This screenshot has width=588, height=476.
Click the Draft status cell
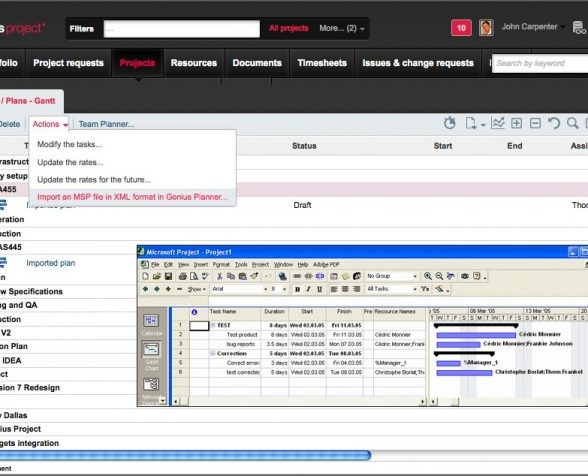302,205
